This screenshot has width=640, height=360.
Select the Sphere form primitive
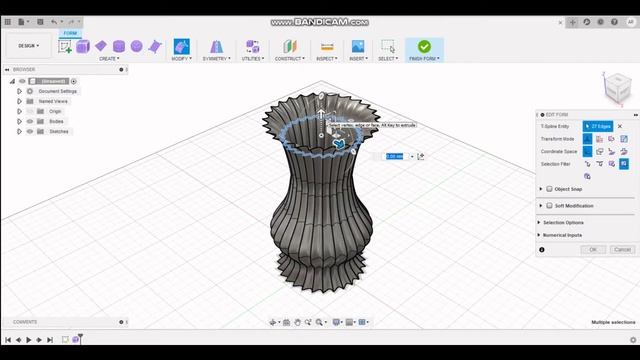[x=137, y=46]
